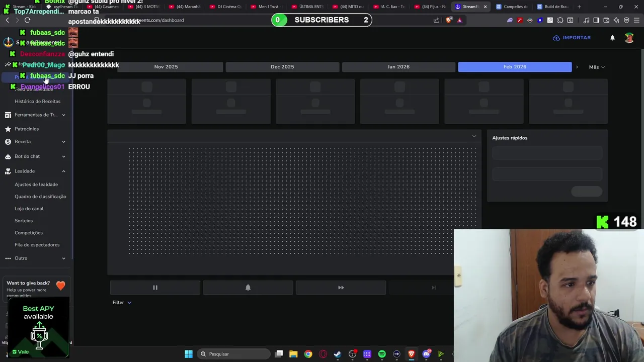Image resolution: width=644 pixels, height=362 pixels.
Task: Open Competições page
Action: [x=29, y=233]
